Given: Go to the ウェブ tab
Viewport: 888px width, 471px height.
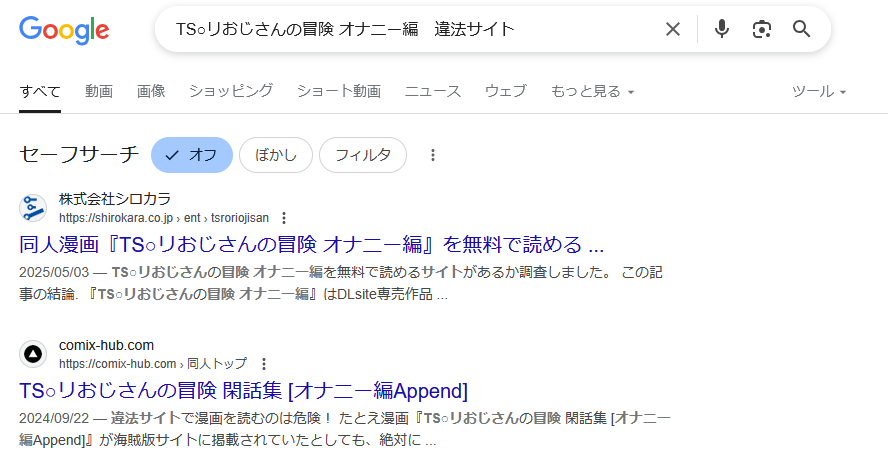Looking at the screenshot, I should pyautogui.click(x=506, y=91).
